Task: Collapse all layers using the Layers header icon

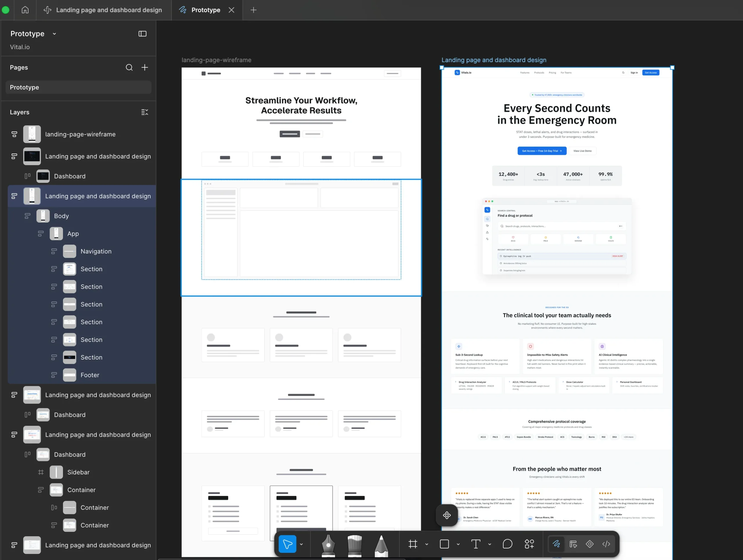Action: coord(145,112)
